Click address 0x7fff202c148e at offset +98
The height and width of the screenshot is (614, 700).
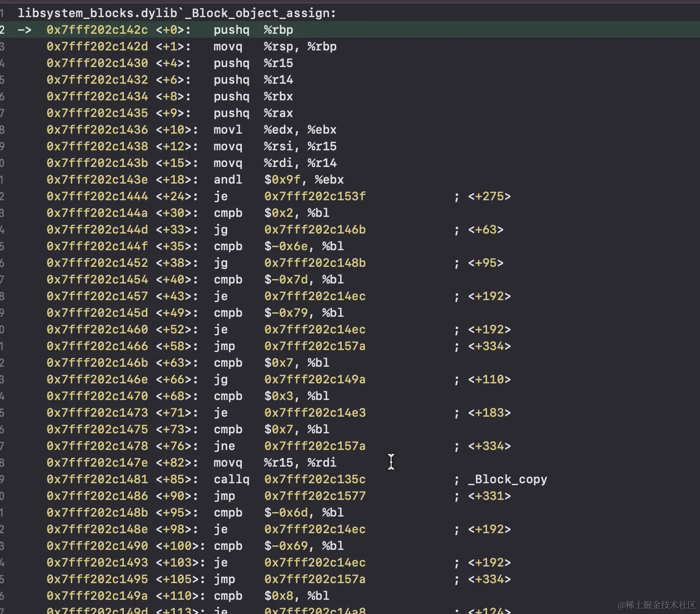(x=97, y=529)
